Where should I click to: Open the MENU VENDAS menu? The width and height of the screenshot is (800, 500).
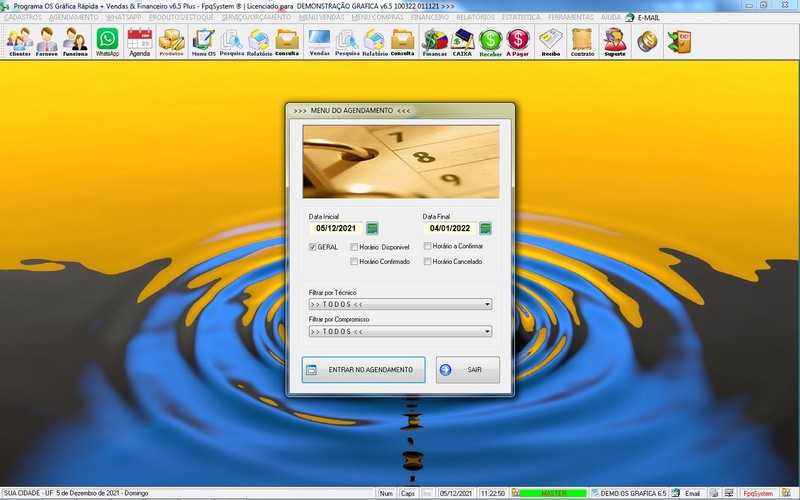(x=321, y=17)
